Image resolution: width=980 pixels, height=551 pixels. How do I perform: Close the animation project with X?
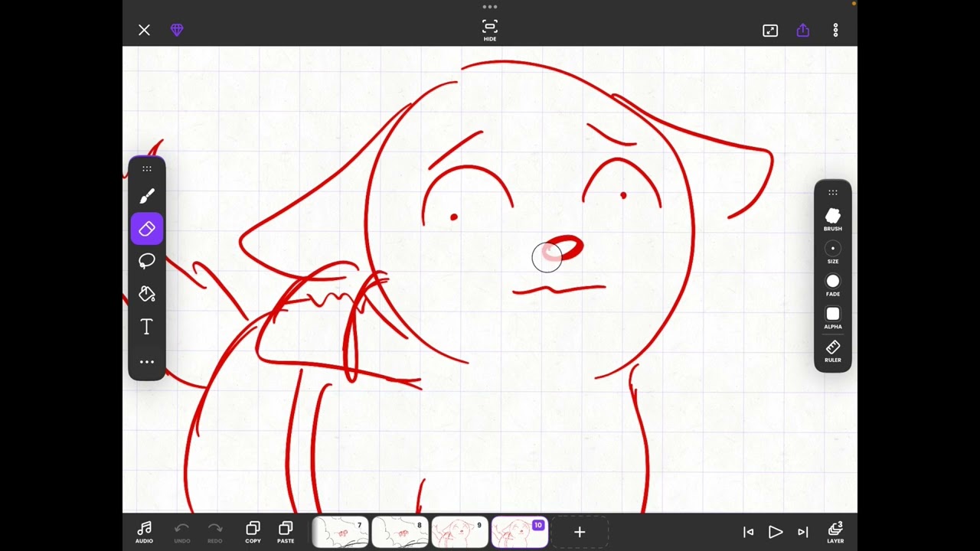pyautogui.click(x=144, y=30)
